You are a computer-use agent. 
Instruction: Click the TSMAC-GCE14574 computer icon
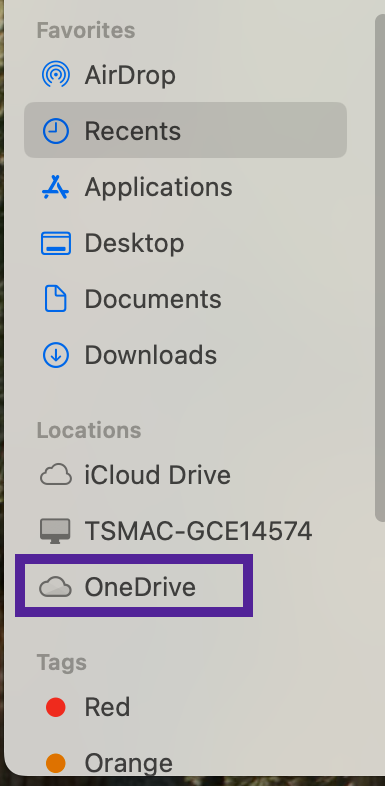click(56, 531)
